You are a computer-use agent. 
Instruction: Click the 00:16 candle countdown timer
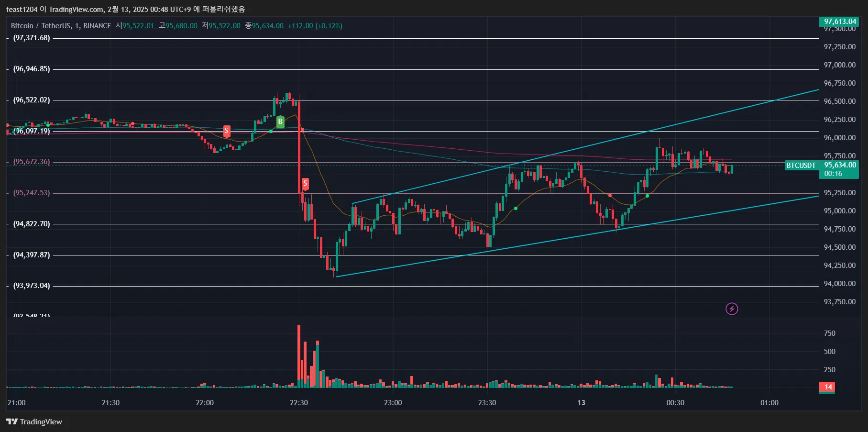(833, 174)
